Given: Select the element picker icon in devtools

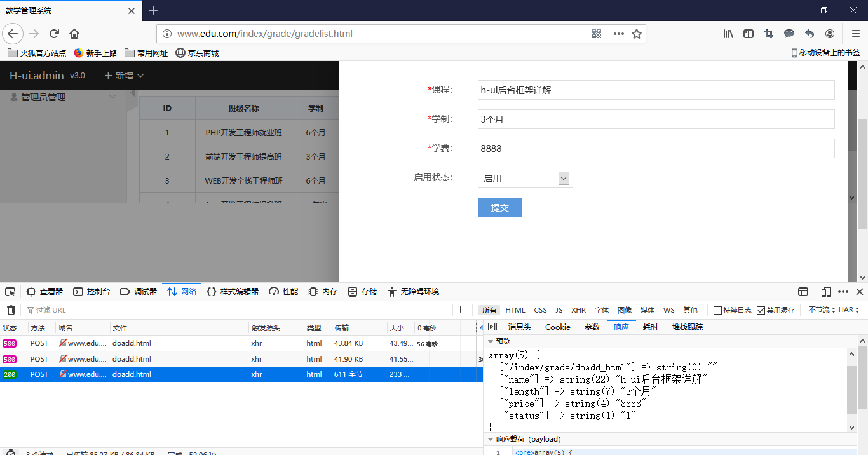Looking at the screenshot, I should point(10,291).
